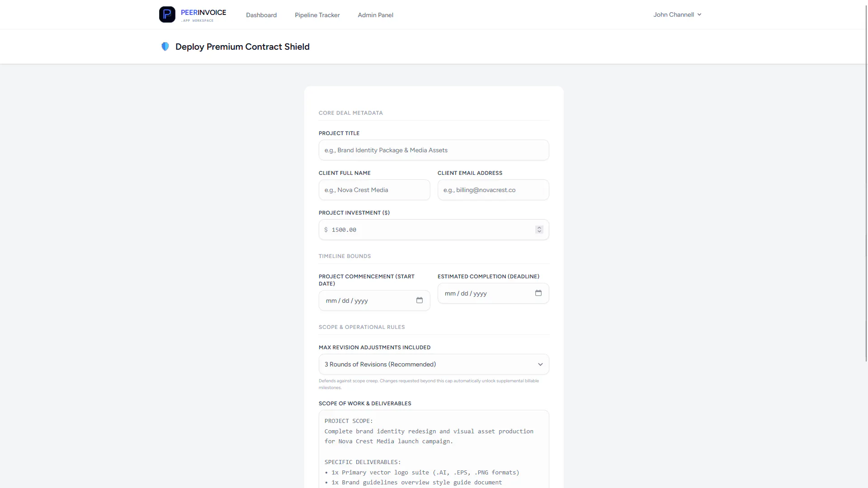The width and height of the screenshot is (868, 488).
Task: Click the 'CORE DEAL METADATA' section label
Action: (x=350, y=113)
